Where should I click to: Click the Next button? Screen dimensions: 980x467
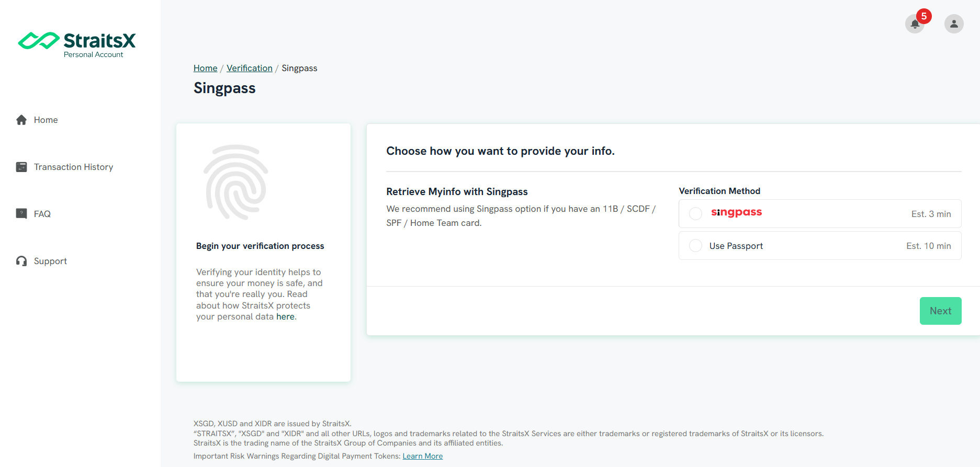coord(940,311)
